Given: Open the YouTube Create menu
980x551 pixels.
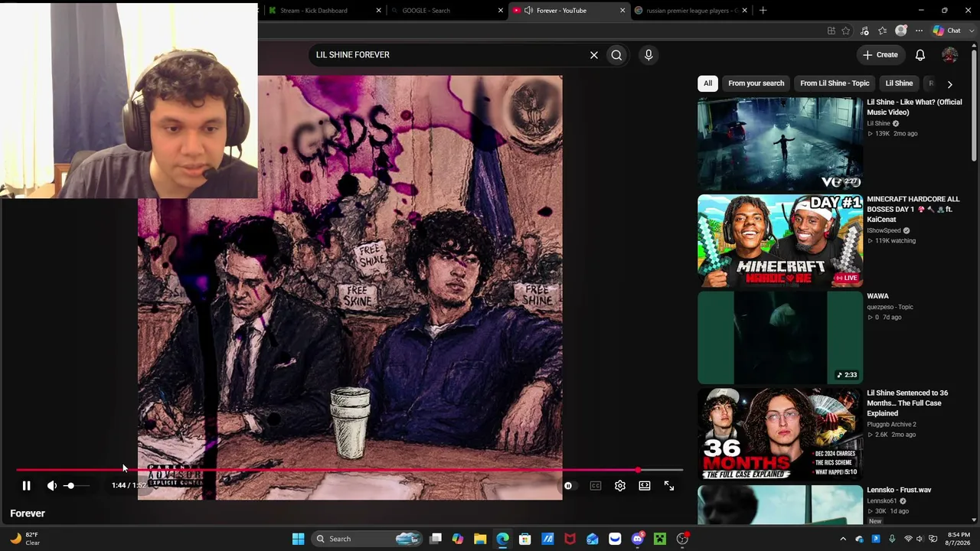Looking at the screenshot, I should [880, 55].
